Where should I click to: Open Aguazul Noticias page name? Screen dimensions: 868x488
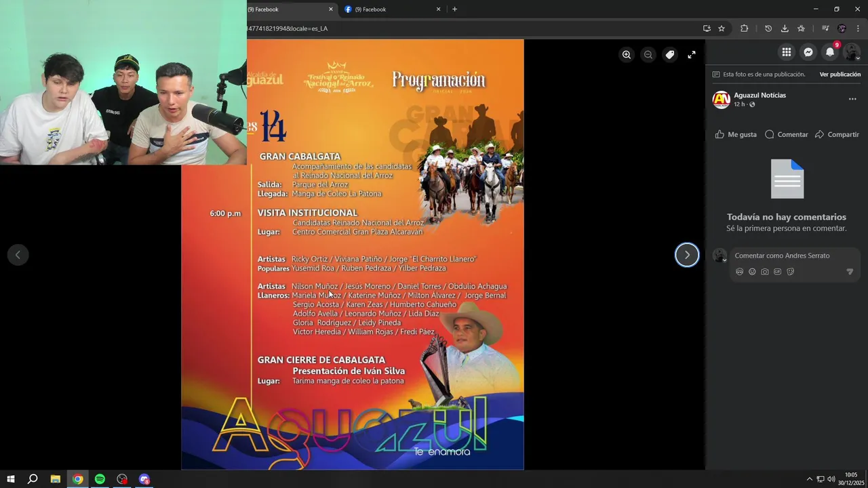[759, 96]
